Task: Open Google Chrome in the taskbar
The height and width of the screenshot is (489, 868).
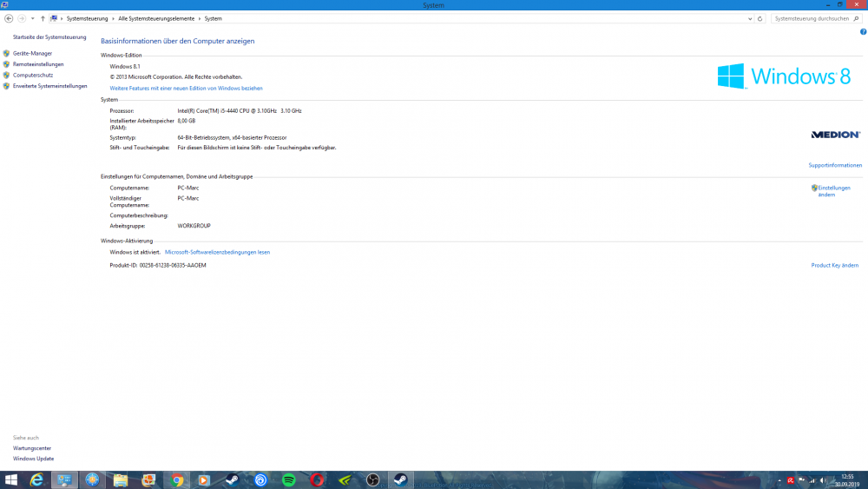Action: pos(177,479)
